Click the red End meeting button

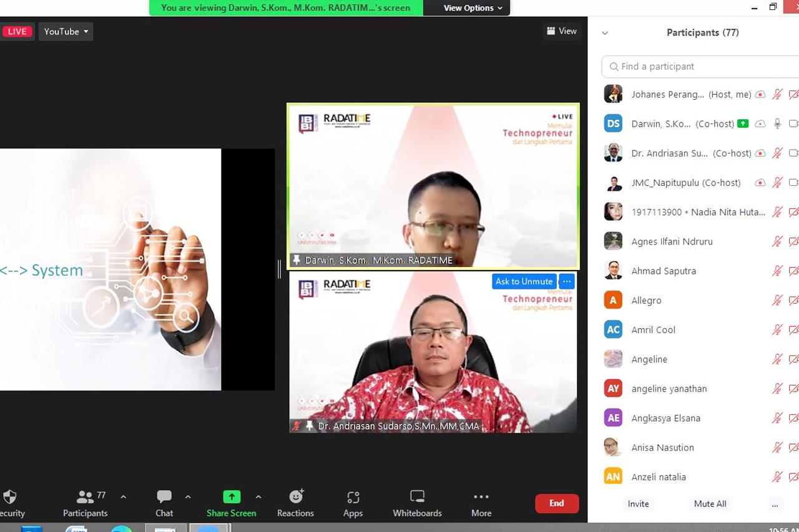(557, 503)
